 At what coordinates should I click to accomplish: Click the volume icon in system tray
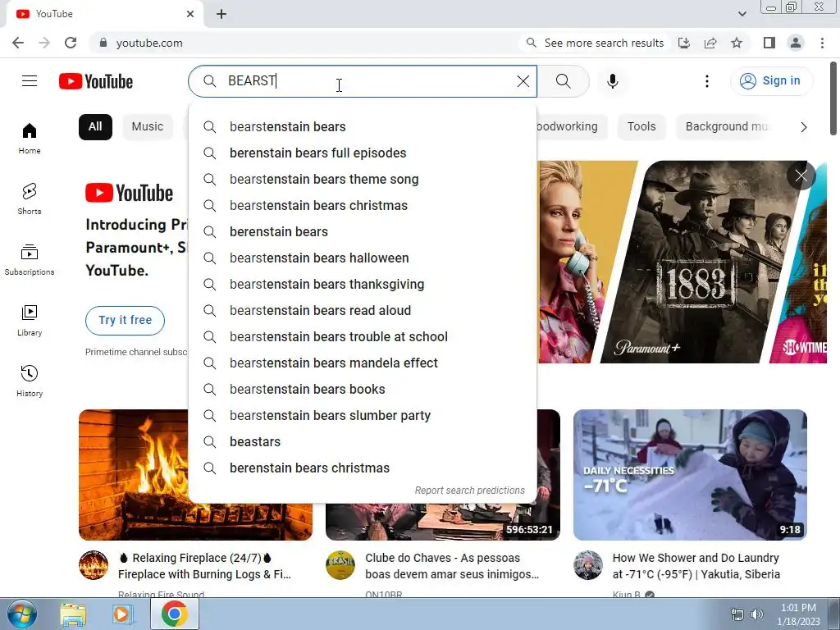[756, 614]
